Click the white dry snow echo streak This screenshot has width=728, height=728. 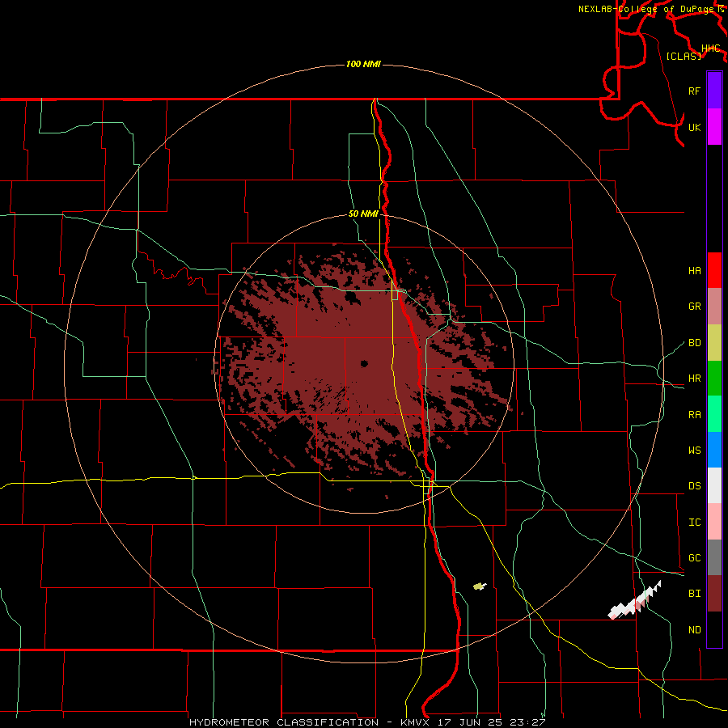point(634,600)
